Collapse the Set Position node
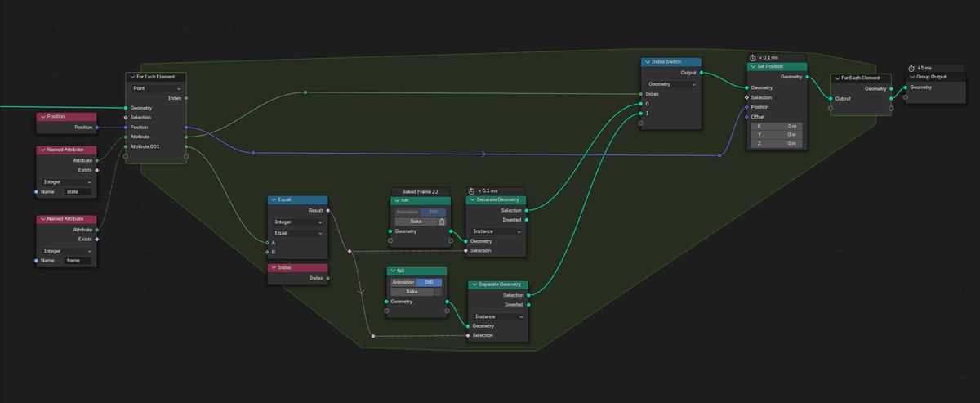Viewport: 980px width, 403px height. click(753, 67)
